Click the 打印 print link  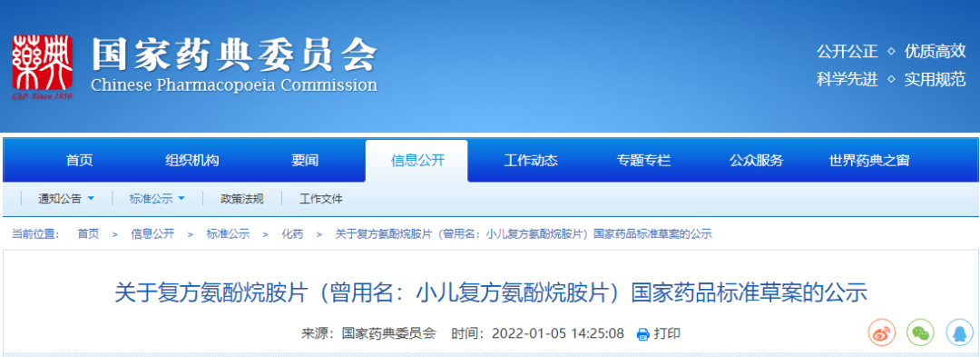pos(667,334)
